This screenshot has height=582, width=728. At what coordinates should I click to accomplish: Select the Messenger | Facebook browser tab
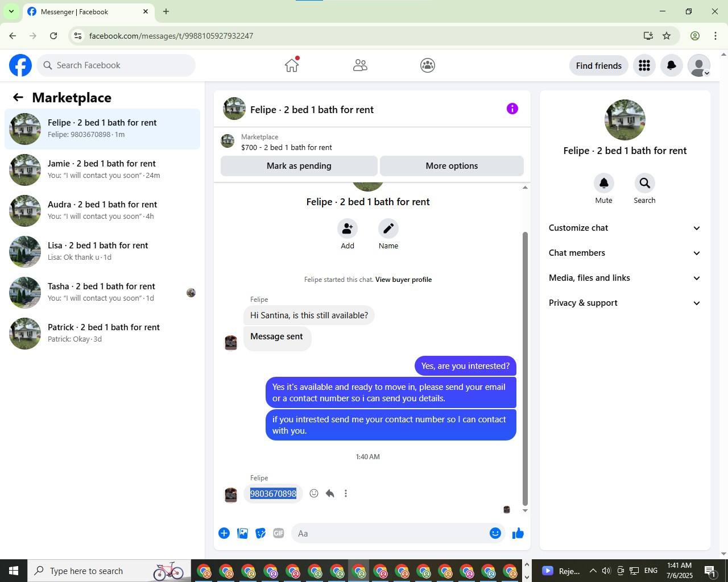pyautogui.click(x=88, y=11)
